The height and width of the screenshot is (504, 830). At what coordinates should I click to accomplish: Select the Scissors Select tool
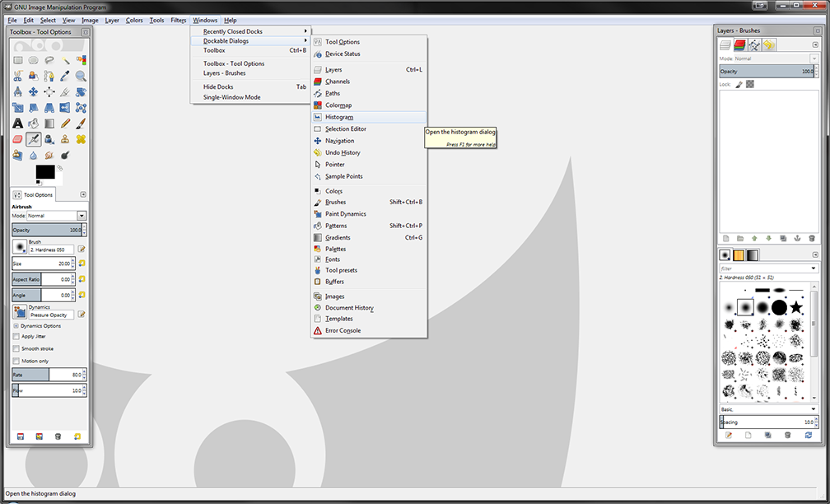point(18,77)
